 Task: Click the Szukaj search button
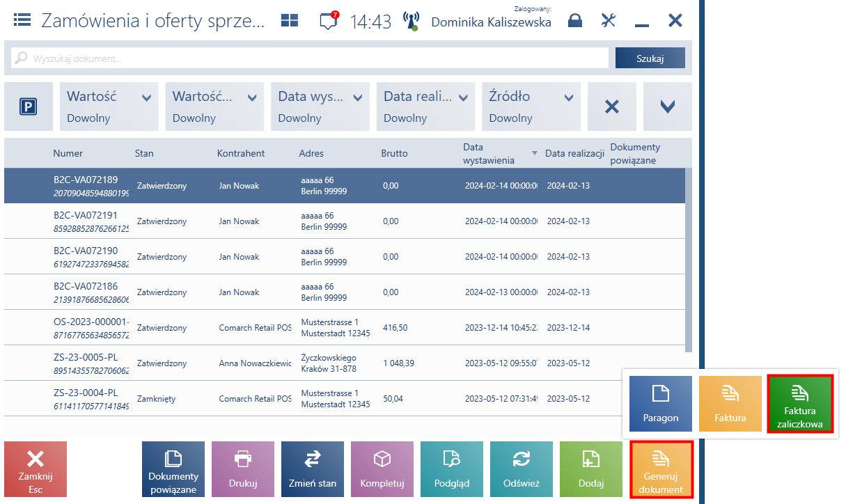tap(650, 58)
